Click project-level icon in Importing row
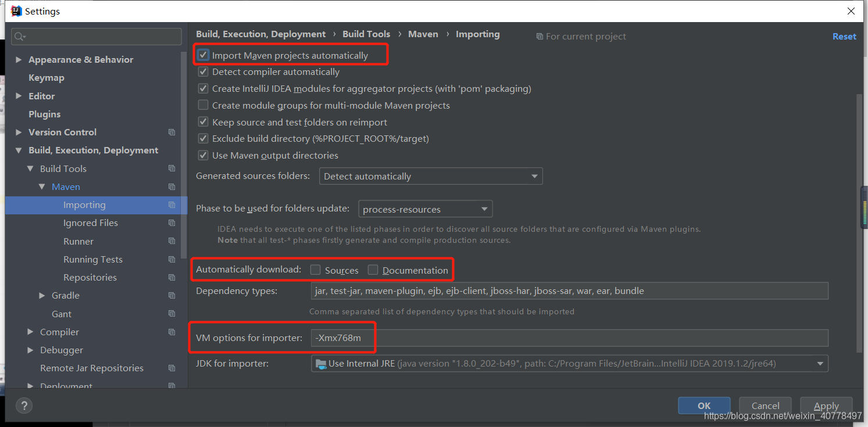The width and height of the screenshot is (868, 427). (x=172, y=205)
